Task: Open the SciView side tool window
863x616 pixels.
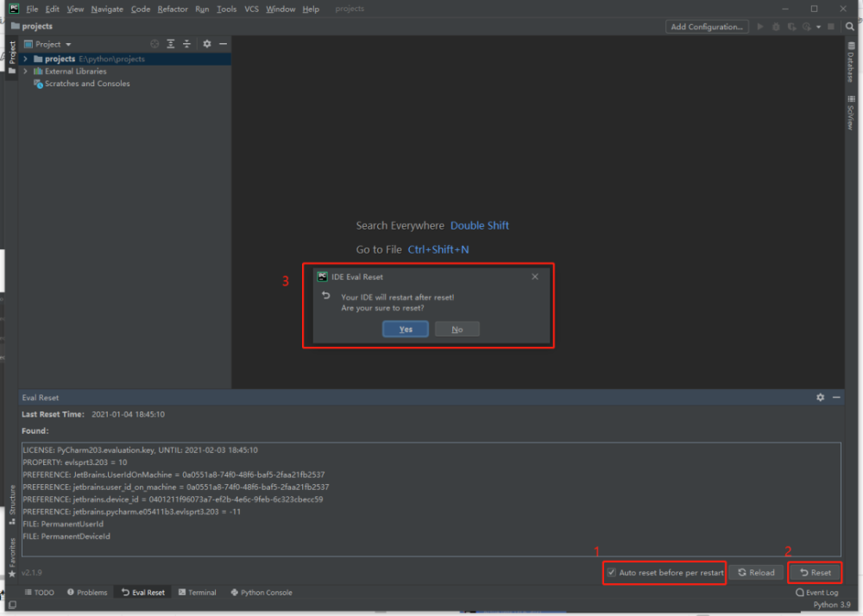Action: [851, 113]
